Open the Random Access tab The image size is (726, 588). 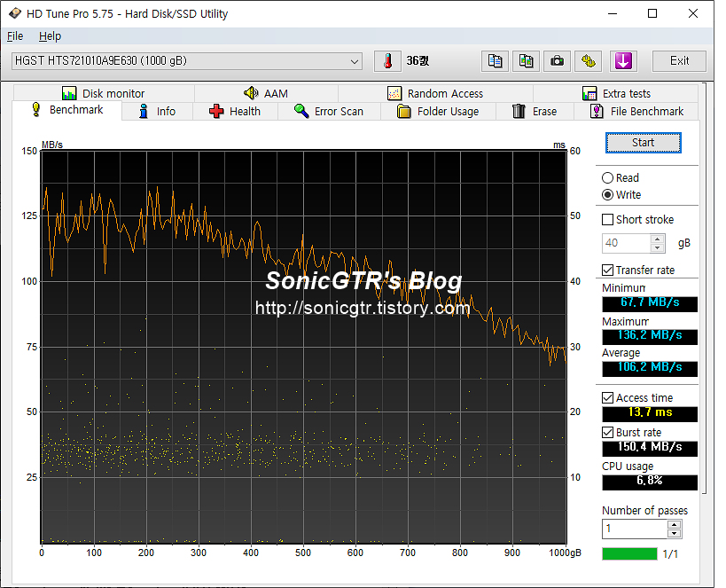click(x=435, y=94)
